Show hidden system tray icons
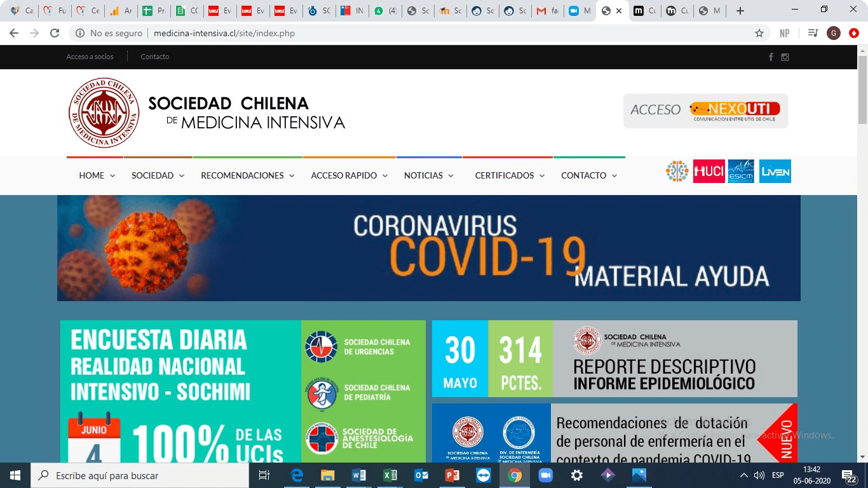Viewport: 868px width, 488px height. (744, 475)
